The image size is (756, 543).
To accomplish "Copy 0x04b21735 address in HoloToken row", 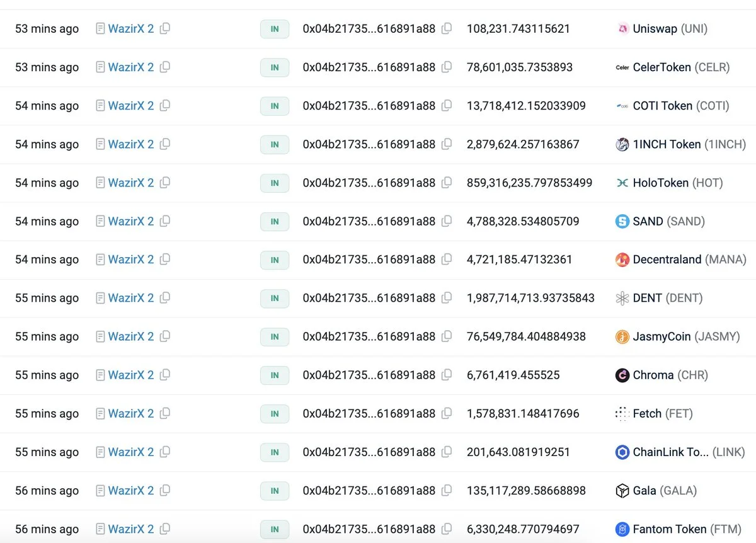I will click(447, 182).
